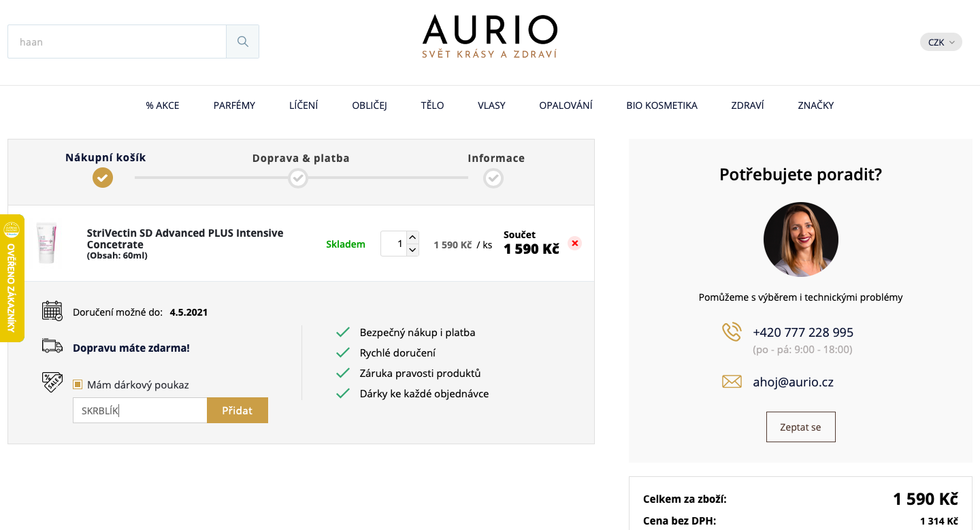Remove StriVectin item with red X
This screenshot has height=530, width=980.
pos(575,244)
